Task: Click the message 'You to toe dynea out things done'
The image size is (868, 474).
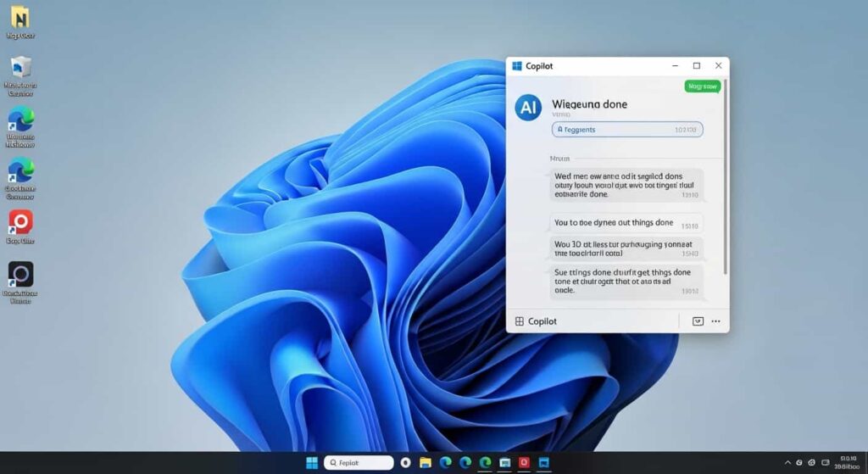Action: click(x=626, y=223)
